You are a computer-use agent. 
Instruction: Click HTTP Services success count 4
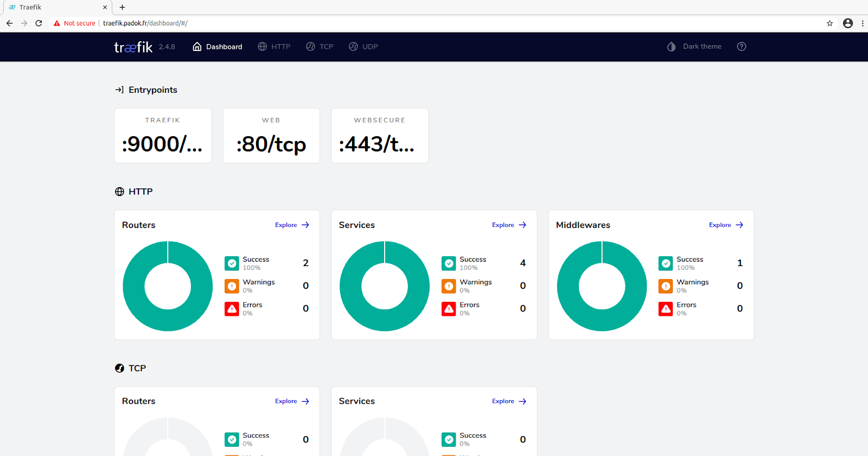(523, 263)
